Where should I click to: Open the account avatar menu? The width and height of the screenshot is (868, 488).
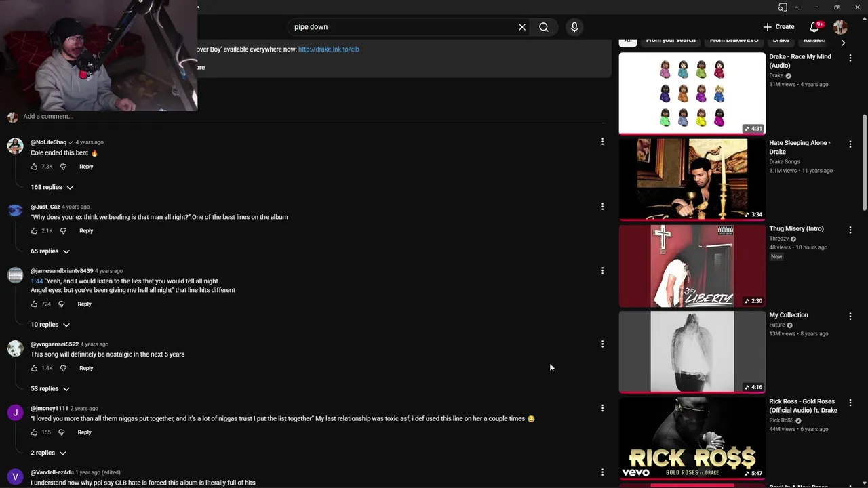pyautogui.click(x=840, y=27)
